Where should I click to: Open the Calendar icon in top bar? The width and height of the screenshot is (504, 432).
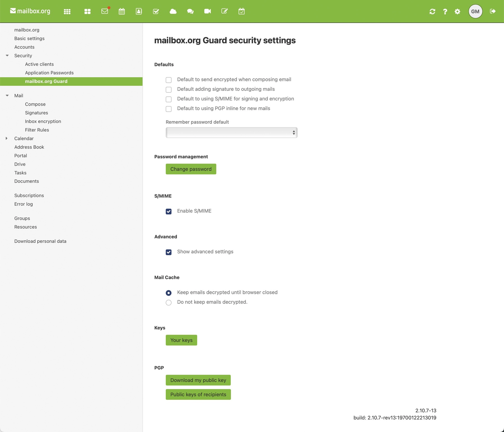coord(122,11)
